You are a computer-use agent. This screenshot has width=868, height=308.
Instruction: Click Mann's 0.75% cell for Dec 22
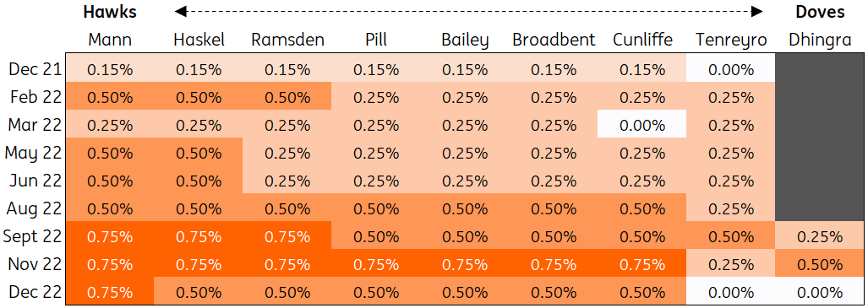tap(110, 291)
